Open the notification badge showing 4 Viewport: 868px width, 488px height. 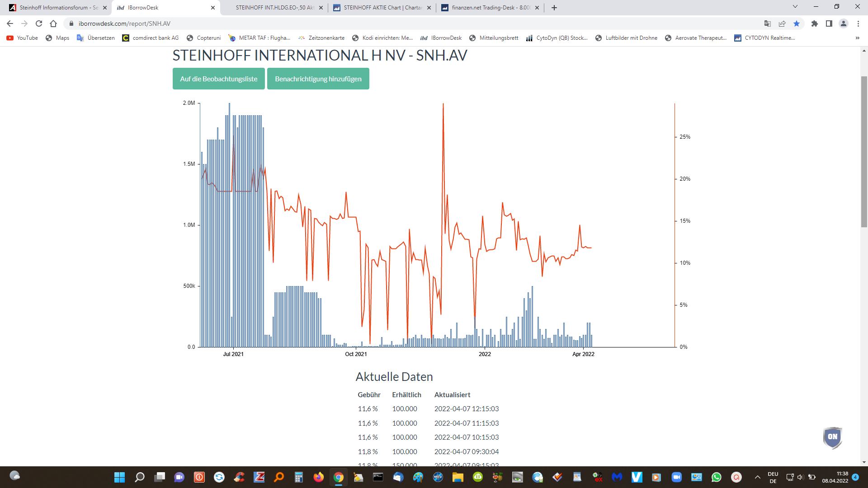coord(855,477)
